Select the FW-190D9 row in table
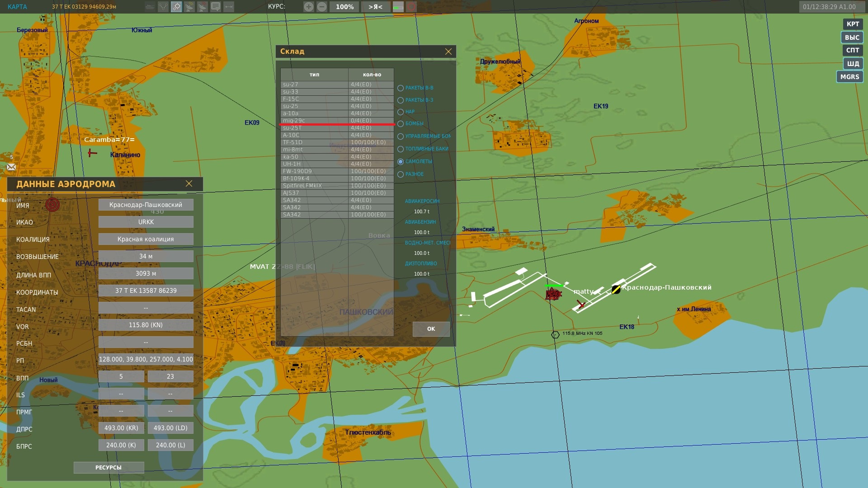 point(337,171)
